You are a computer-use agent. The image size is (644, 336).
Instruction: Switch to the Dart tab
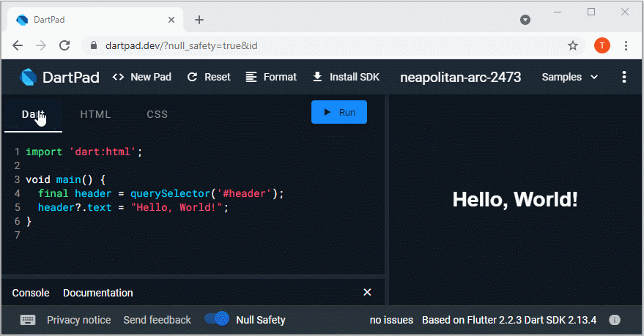pos(33,114)
